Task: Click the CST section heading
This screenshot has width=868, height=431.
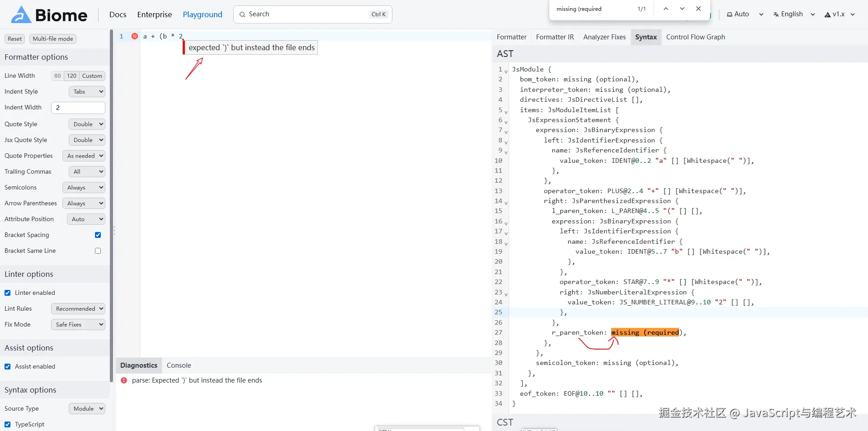Action: coord(505,422)
